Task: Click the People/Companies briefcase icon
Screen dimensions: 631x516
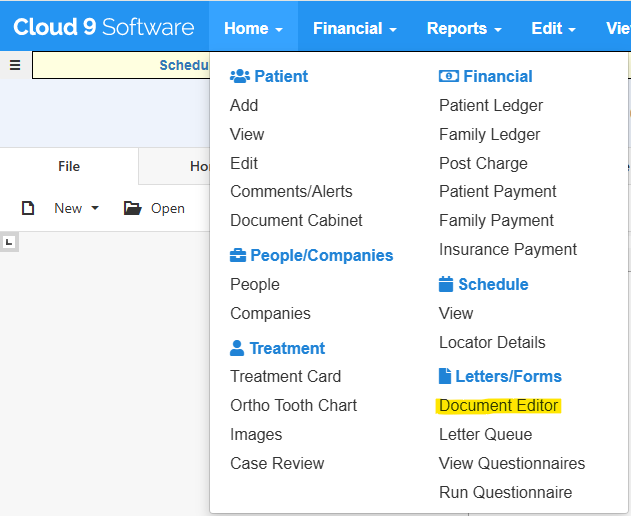Action: [x=238, y=255]
